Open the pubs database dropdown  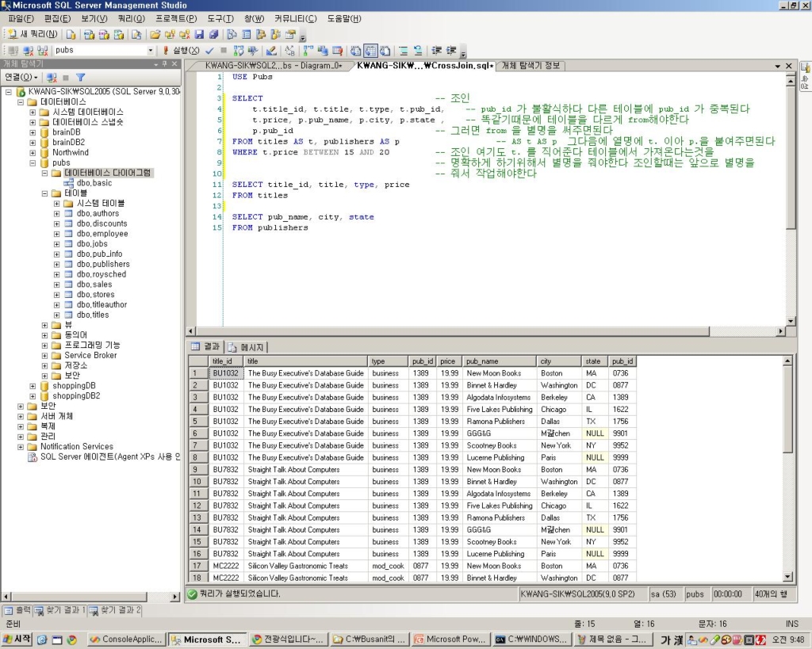click(150, 50)
